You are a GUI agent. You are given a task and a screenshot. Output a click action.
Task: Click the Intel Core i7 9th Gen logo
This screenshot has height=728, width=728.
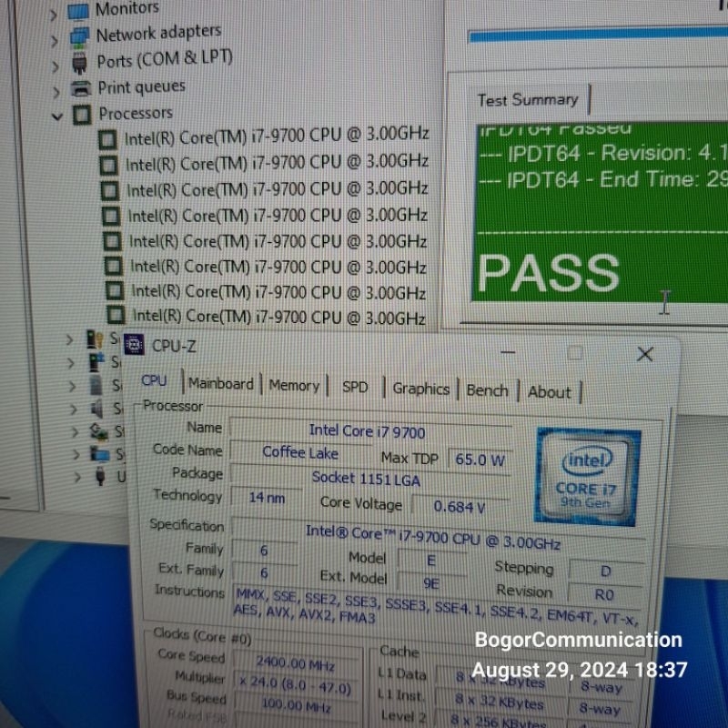click(x=588, y=476)
